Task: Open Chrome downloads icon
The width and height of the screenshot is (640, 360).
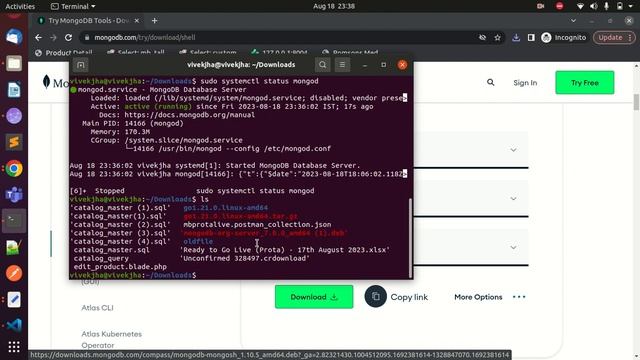Action: tap(516, 38)
